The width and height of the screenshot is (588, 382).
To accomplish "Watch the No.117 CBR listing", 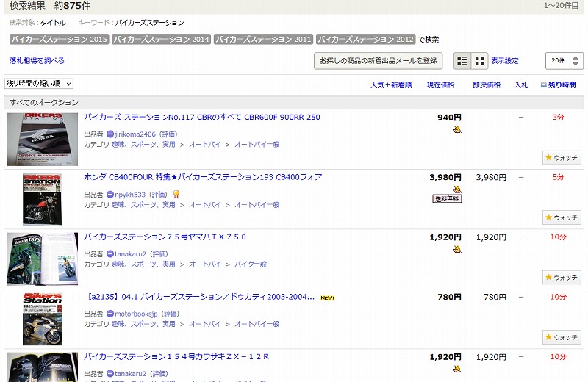I will click(562, 158).
